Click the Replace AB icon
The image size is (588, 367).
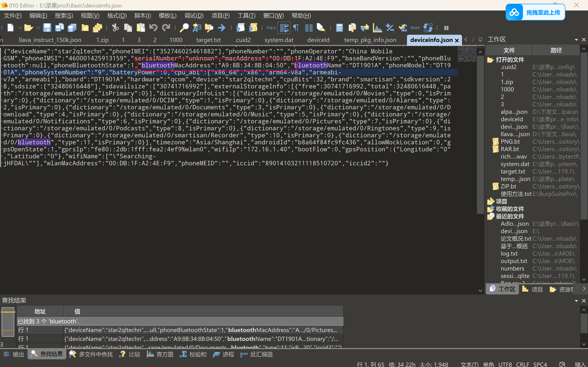click(x=197, y=28)
